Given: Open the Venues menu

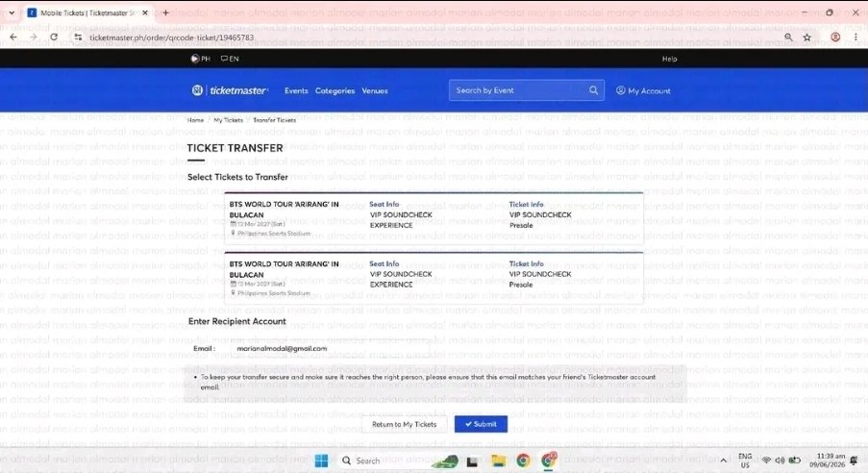Looking at the screenshot, I should (375, 90).
